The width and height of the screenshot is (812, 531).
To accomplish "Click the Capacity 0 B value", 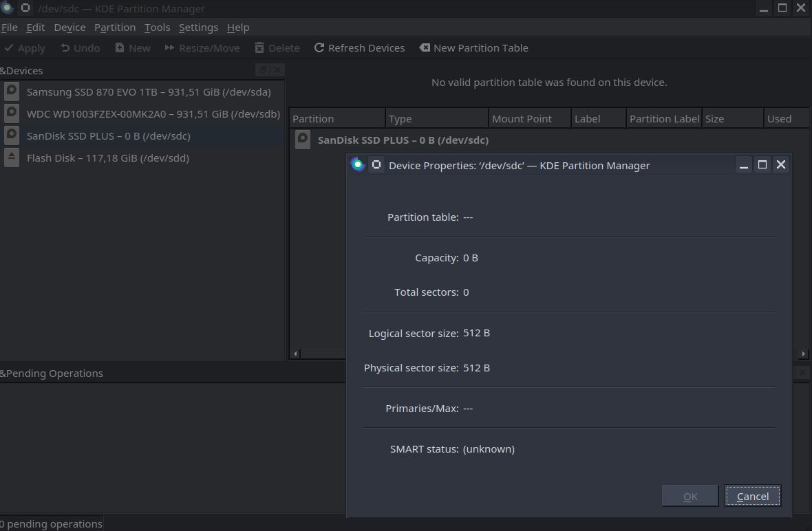I will pos(470,258).
